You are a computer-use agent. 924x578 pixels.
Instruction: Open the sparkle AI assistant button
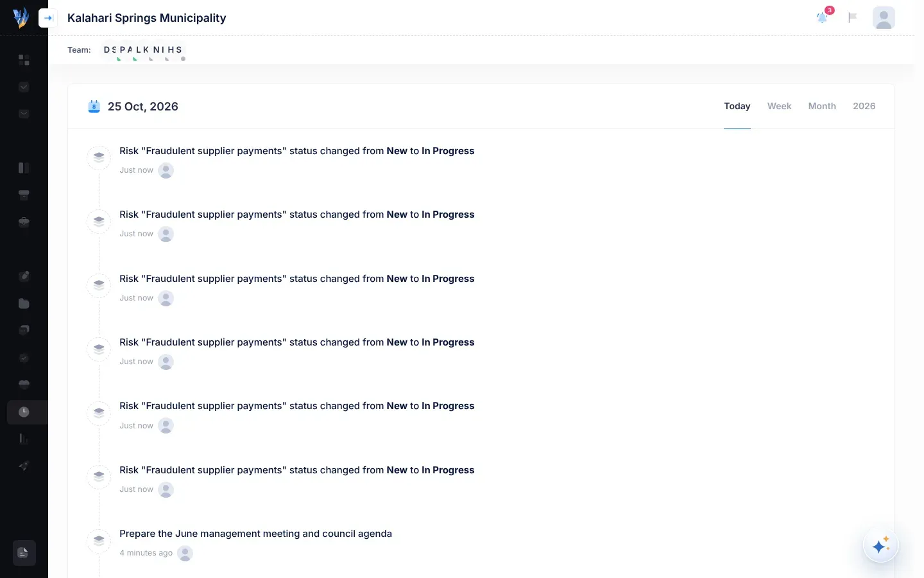tap(880, 546)
